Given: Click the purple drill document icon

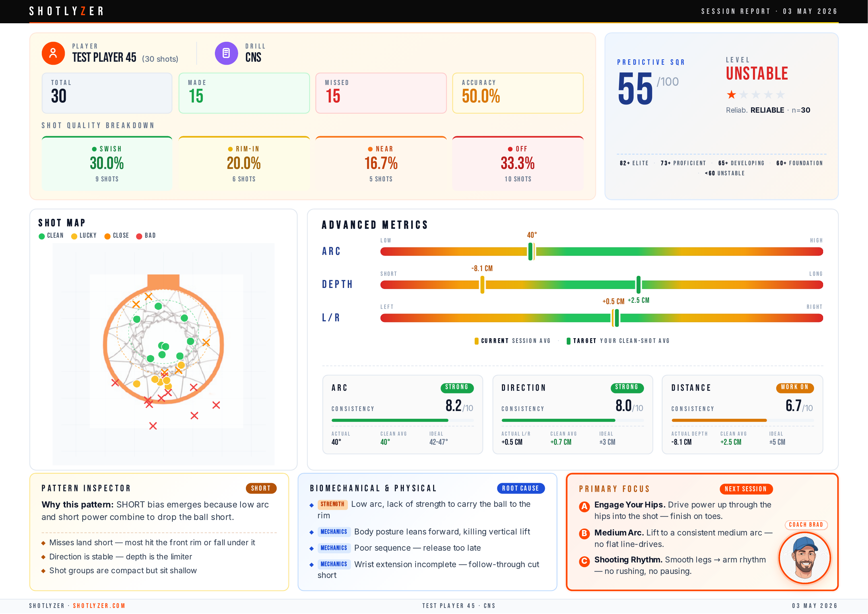Looking at the screenshot, I should click(x=226, y=53).
